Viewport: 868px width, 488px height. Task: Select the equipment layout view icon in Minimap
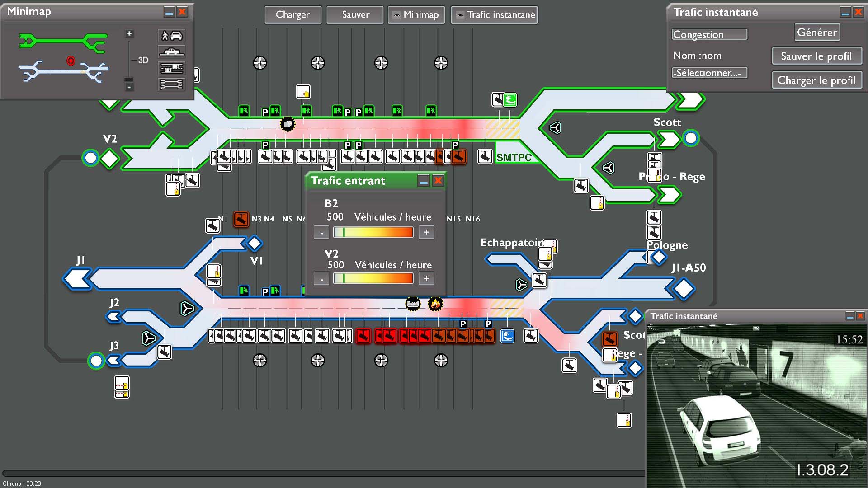coord(172,68)
